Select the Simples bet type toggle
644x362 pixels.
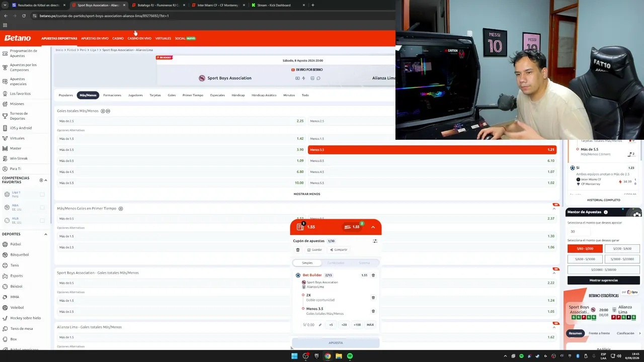click(x=307, y=263)
